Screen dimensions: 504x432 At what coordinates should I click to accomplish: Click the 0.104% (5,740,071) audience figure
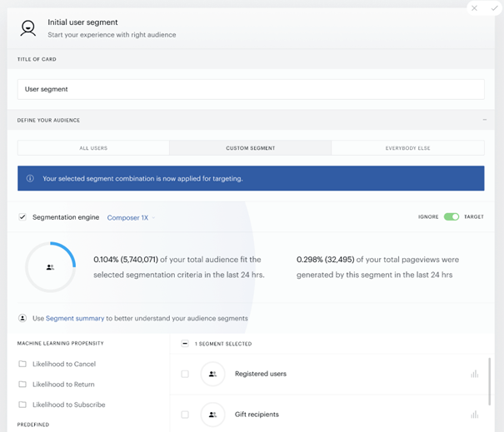[x=126, y=260]
